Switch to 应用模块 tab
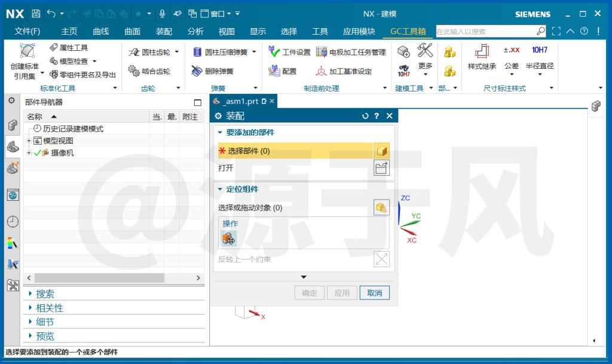The image size is (612, 364). point(359,31)
